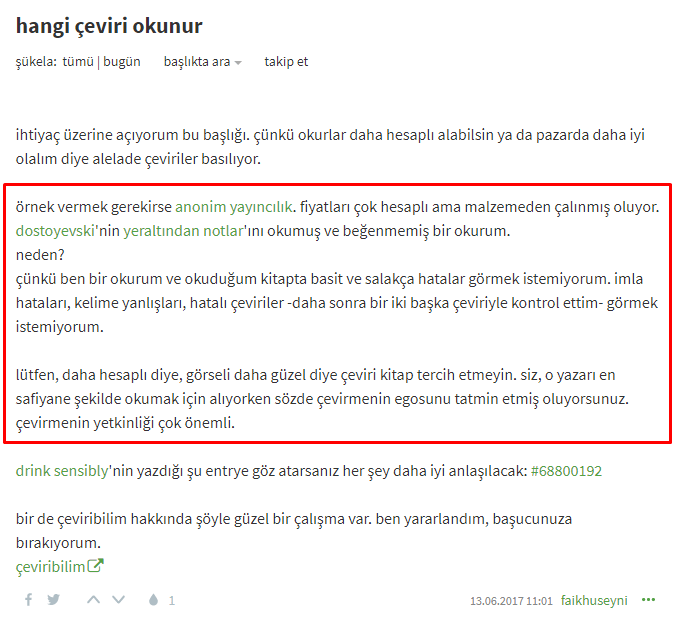Share entry on Facebook icon
Image resolution: width=681 pixels, height=624 pixels.
coord(28,600)
